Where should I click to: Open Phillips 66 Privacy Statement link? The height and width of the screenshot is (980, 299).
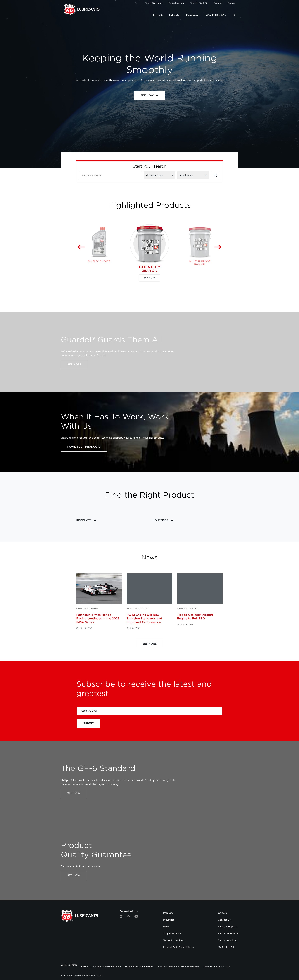click(139, 966)
